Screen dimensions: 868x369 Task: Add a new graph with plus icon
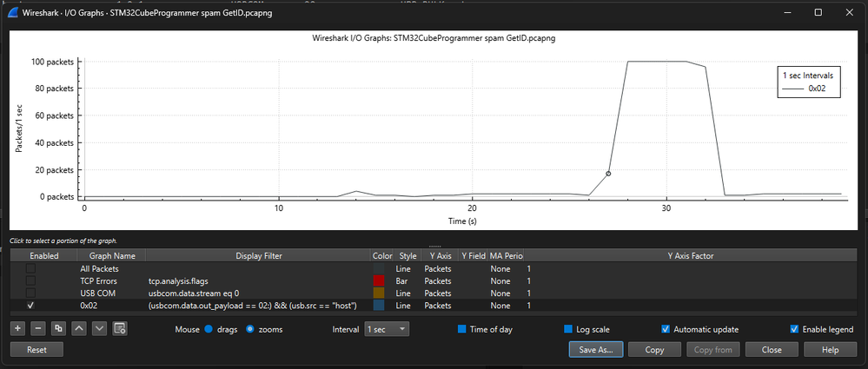pos(17,328)
